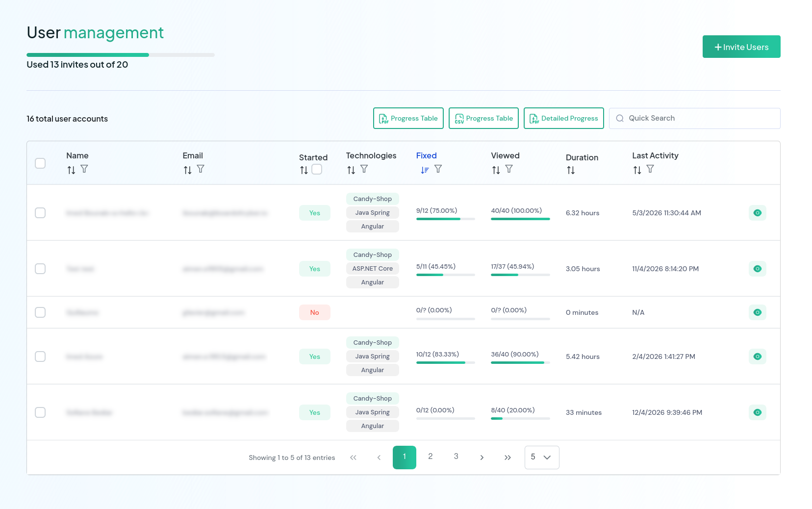Open the rows per page dropdown
The height and width of the screenshot is (509, 812).
coord(542,458)
